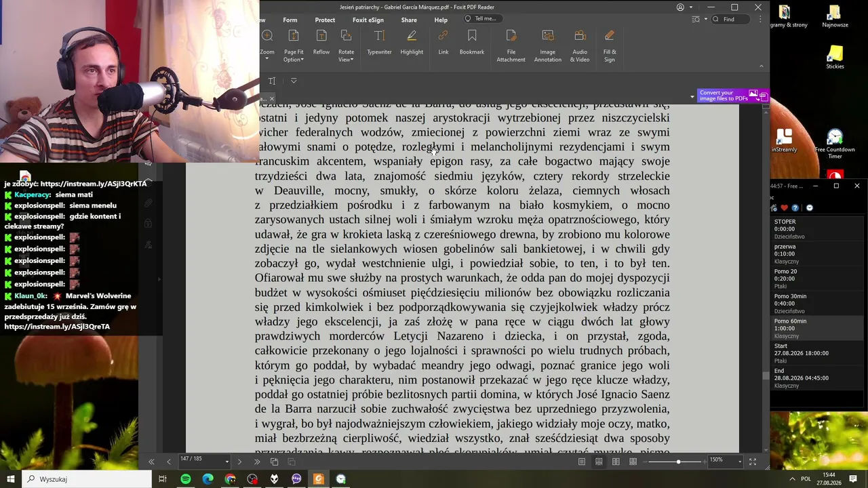Select continuous page view mode
Viewport: 868px width, 488px height.
point(599,462)
